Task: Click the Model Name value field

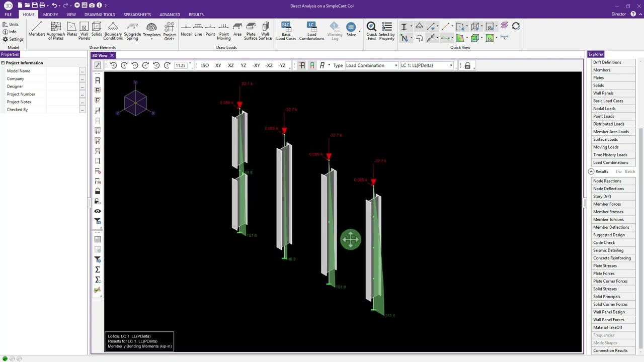Action: 62,71
